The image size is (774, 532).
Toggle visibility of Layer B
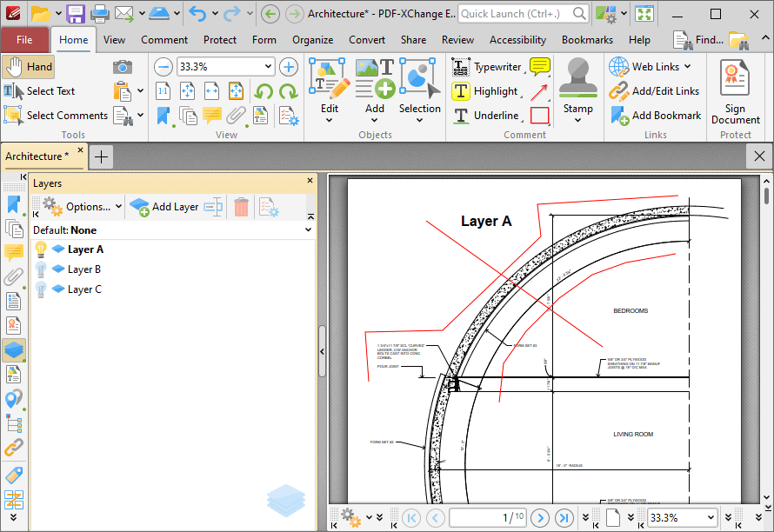point(40,269)
